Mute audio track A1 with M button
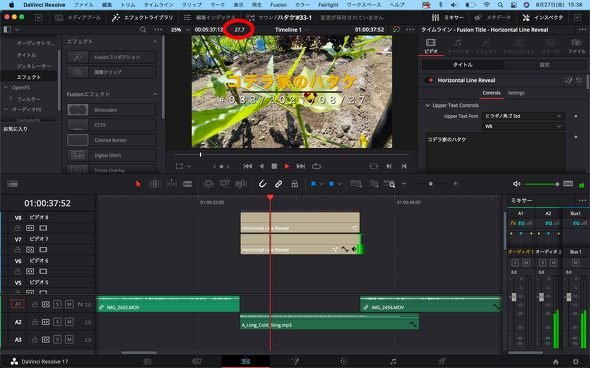 (69, 304)
